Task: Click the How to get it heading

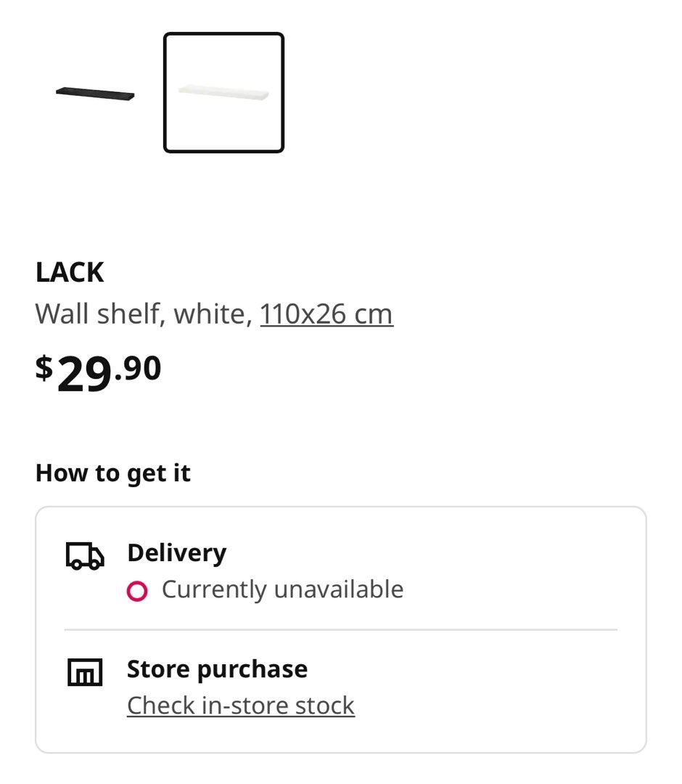Action: pyautogui.click(x=113, y=473)
